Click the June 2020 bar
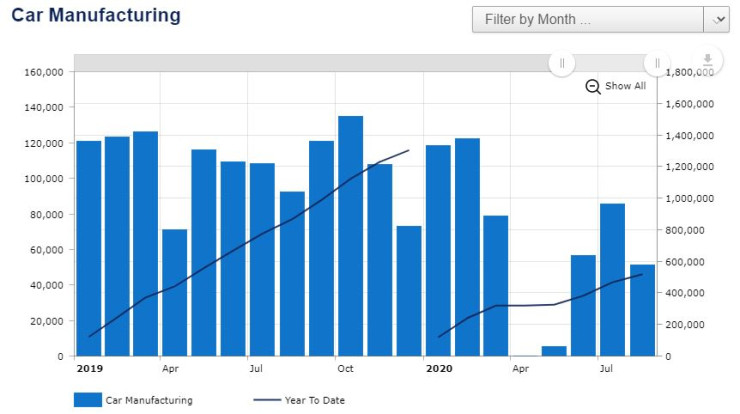740x414 pixels. tap(583, 305)
